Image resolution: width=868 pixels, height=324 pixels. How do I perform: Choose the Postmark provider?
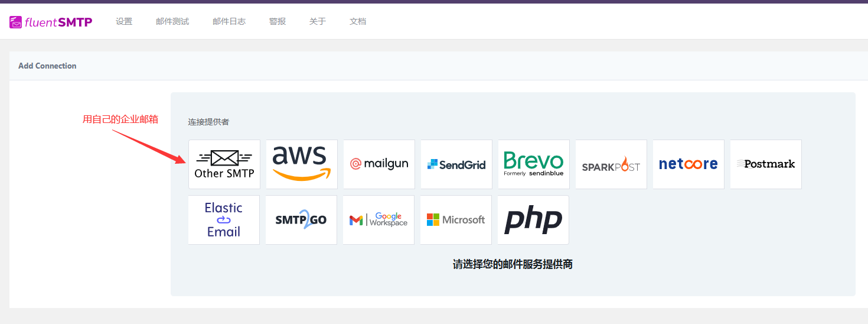click(x=766, y=164)
